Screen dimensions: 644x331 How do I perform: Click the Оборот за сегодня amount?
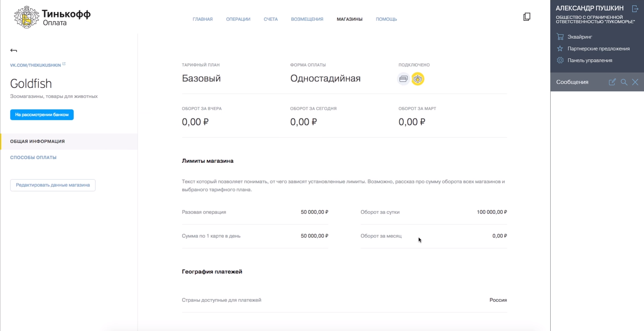[x=303, y=122]
